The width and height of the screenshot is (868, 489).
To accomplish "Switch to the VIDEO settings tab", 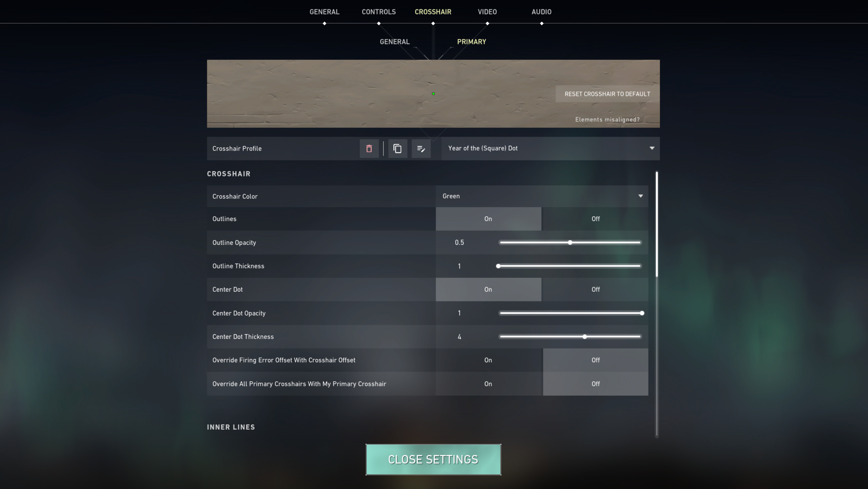I will (x=488, y=12).
